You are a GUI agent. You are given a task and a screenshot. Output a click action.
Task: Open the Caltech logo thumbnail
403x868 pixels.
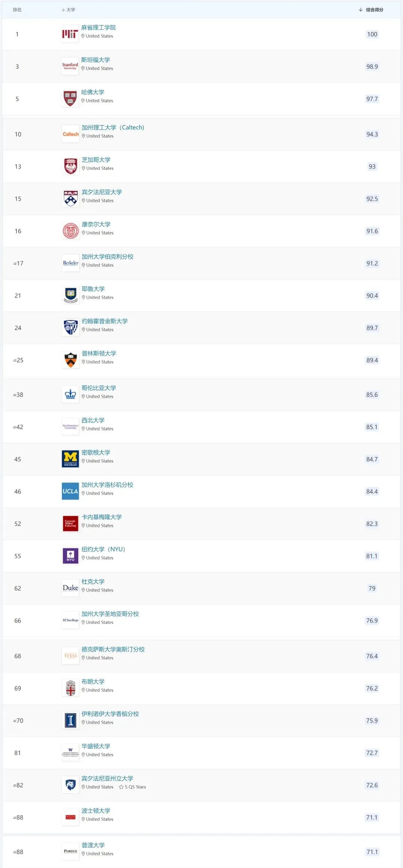[x=71, y=134]
